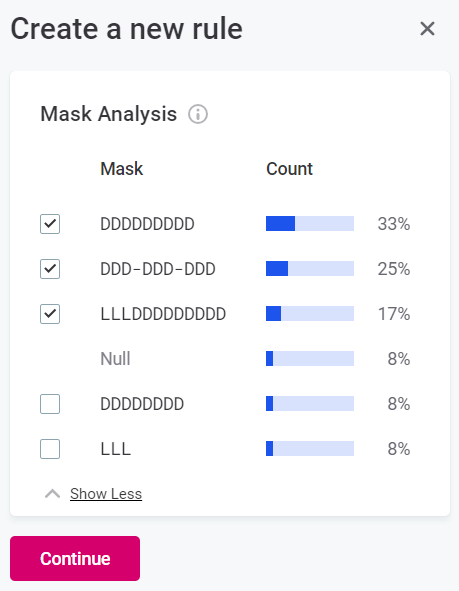Check the LLL mask checkbox
Viewport: 459px width, 591px height.
(x=50, y=449)
